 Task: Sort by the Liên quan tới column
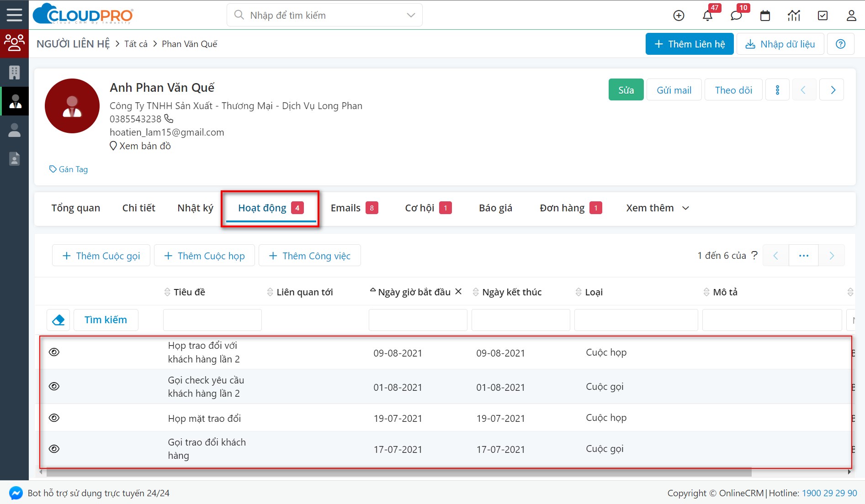tap(300, 292)
